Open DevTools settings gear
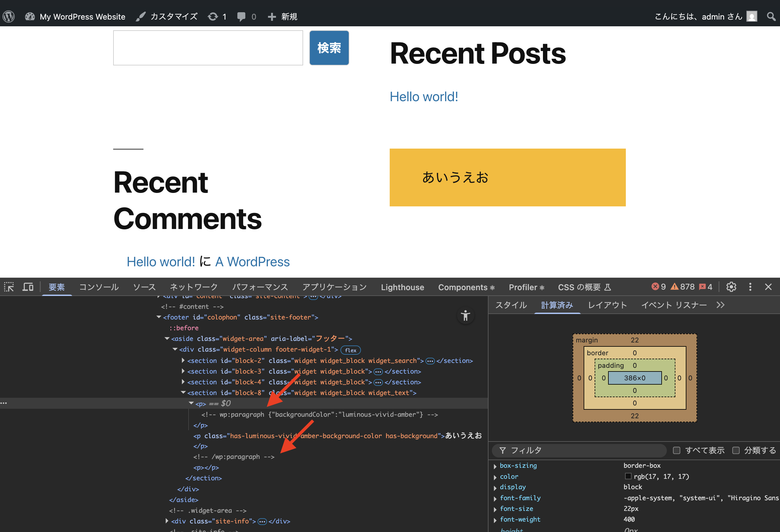780x532 pixels. point(731,287)
